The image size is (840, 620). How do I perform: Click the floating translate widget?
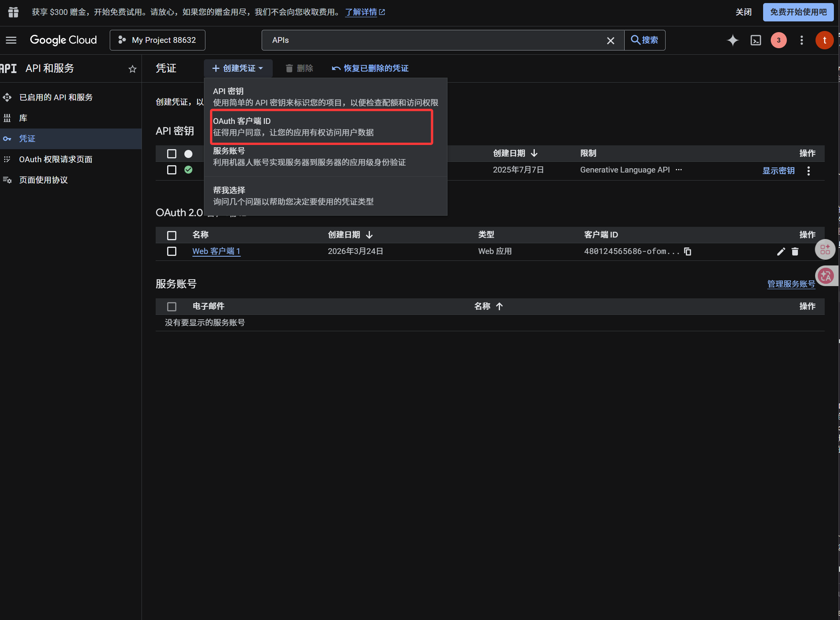tap(826, 276)
